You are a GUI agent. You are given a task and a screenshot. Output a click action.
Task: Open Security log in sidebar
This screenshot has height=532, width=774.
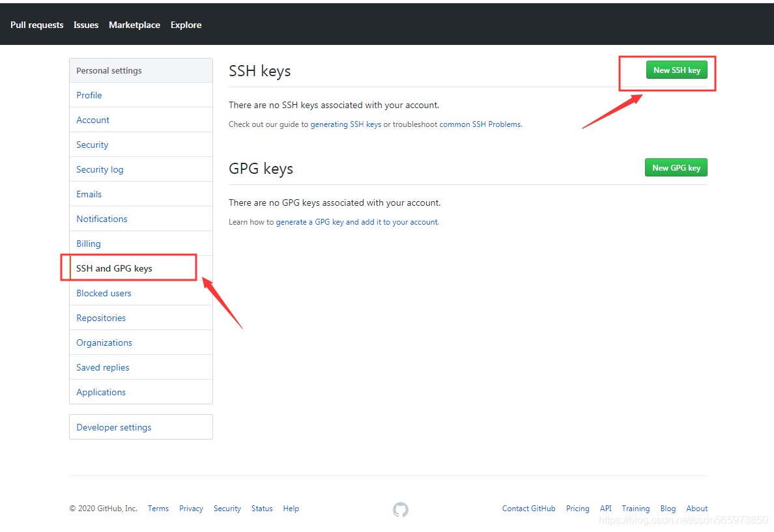tap(141, 169)
